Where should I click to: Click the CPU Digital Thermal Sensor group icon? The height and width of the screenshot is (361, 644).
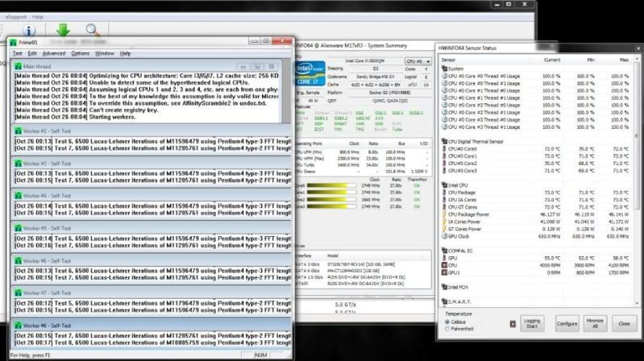444,141
